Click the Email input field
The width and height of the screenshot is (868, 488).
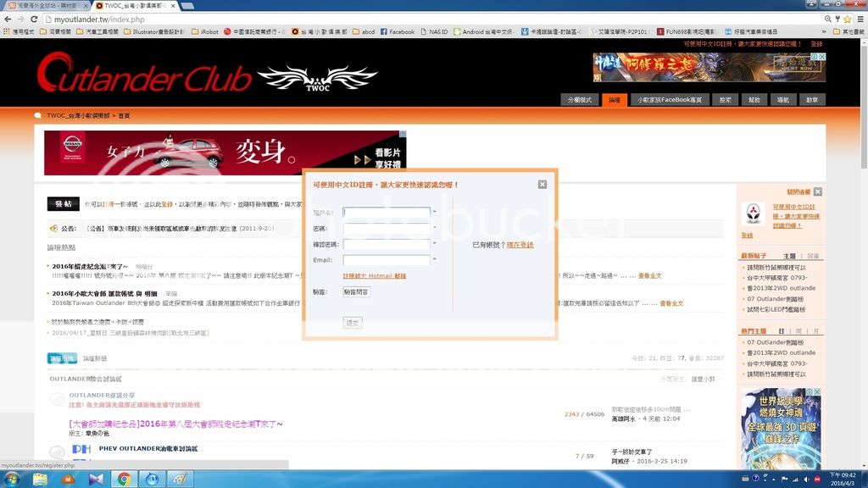(387, 259)
